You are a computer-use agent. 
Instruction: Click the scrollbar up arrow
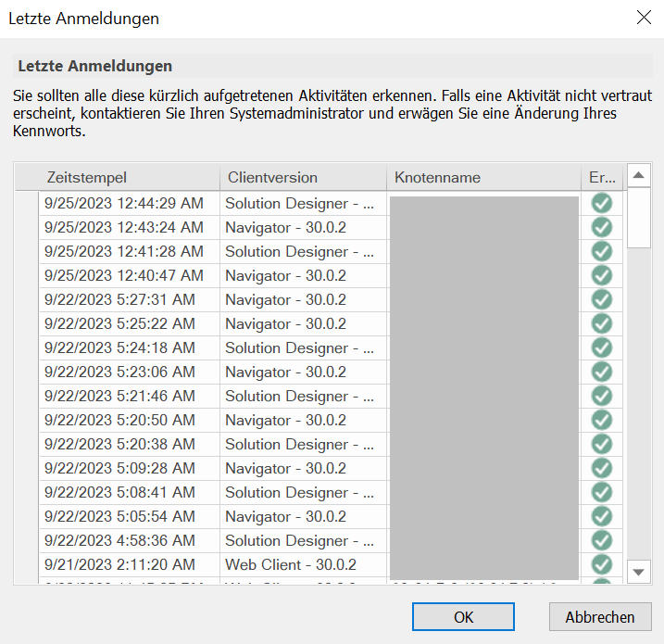click(x=639, y=175)
